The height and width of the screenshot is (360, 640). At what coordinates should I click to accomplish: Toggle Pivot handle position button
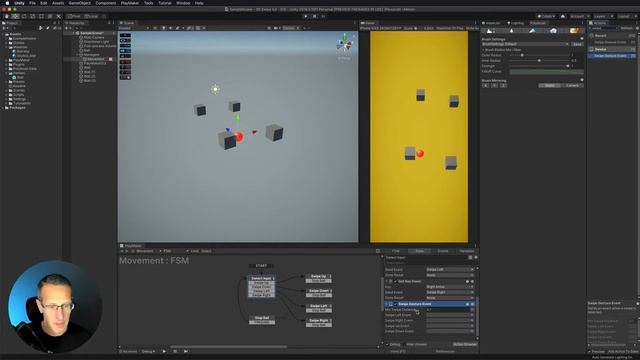coord(74,16)
